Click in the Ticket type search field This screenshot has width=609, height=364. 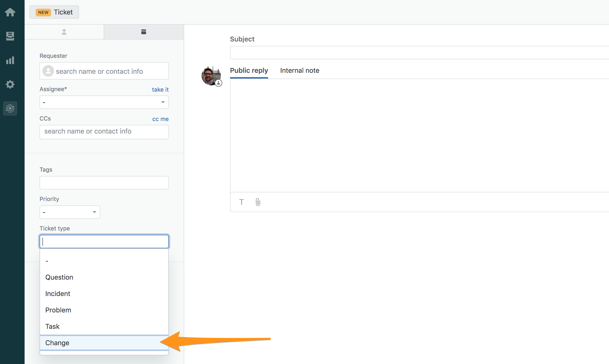coord(104,242)
